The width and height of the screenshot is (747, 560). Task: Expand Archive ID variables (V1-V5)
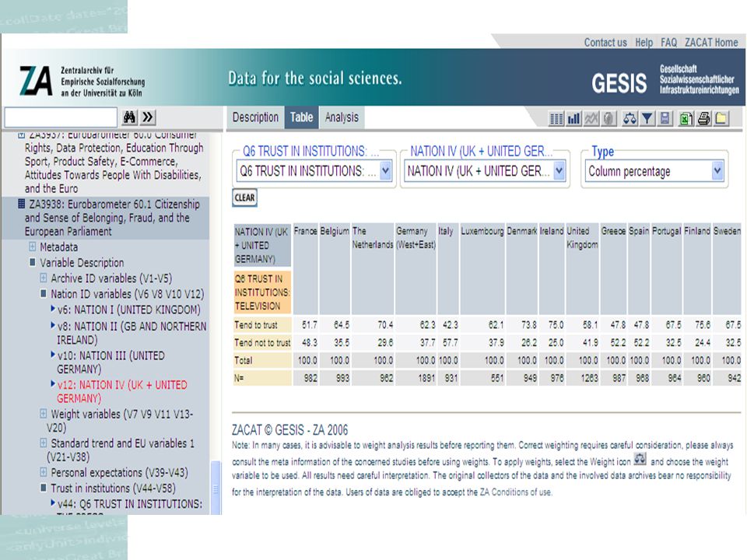pos(44,278)
